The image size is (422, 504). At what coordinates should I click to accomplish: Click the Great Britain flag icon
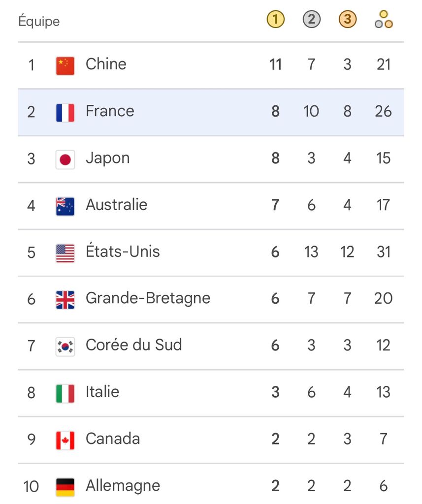tap(65, 300)
